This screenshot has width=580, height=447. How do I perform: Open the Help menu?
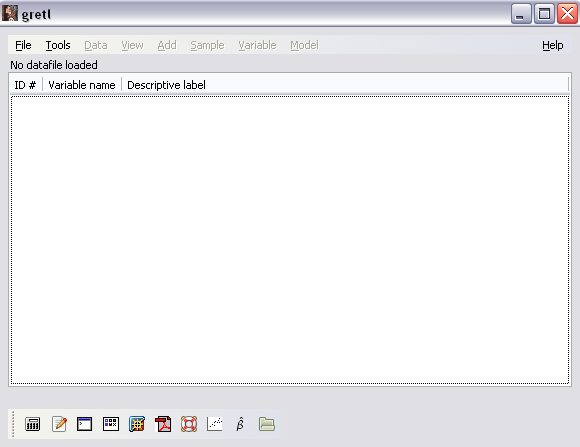click(x=553, y=45)
